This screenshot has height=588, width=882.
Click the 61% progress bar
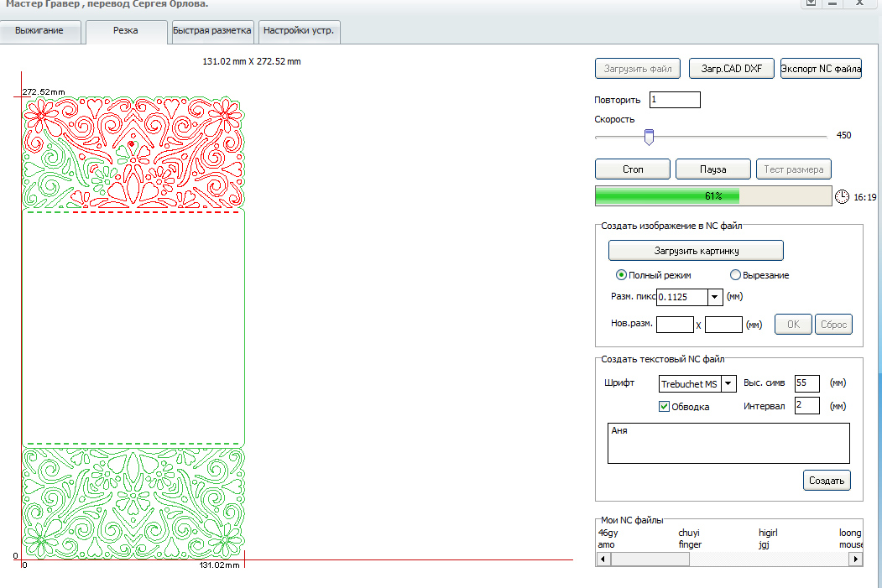pyautogui.click(x=713, y=196)
